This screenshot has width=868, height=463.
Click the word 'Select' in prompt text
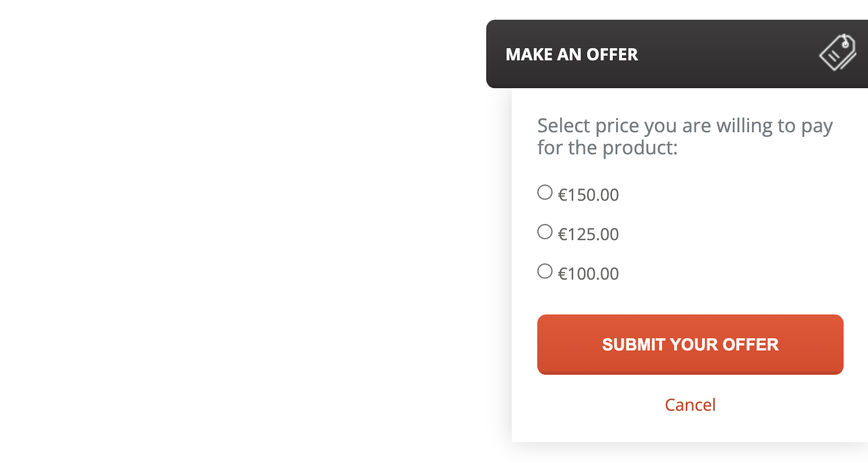560,125
